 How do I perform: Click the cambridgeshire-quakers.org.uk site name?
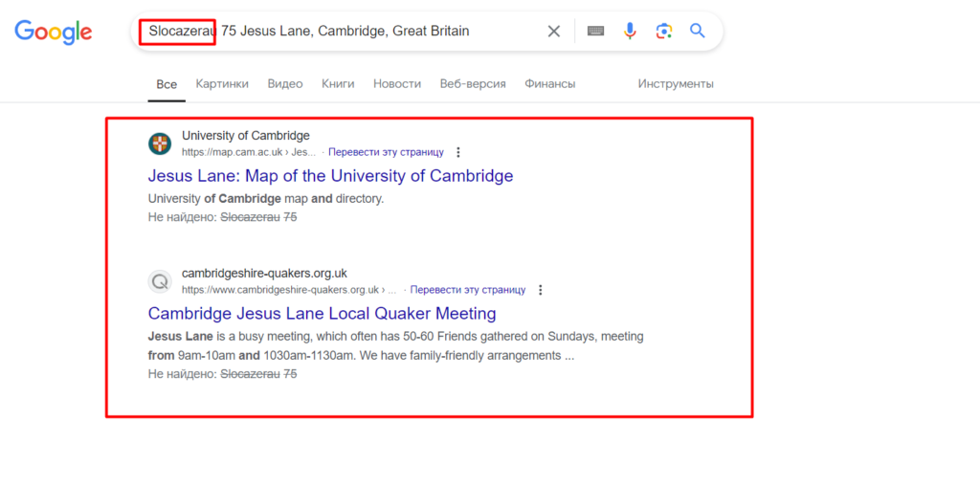point(264,274)
